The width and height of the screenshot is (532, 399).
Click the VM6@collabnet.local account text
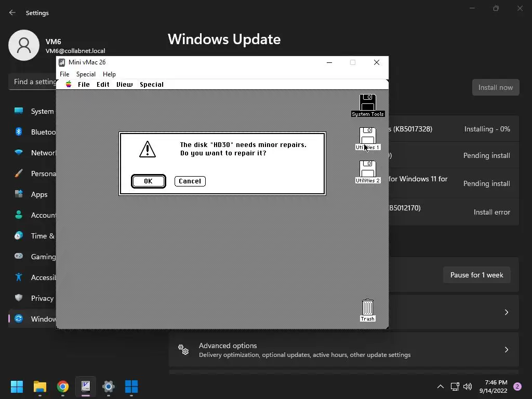75,50
